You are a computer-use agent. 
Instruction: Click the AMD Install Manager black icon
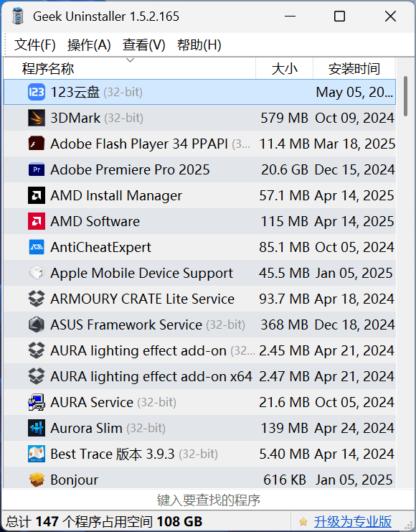click(x=37, y=195)
